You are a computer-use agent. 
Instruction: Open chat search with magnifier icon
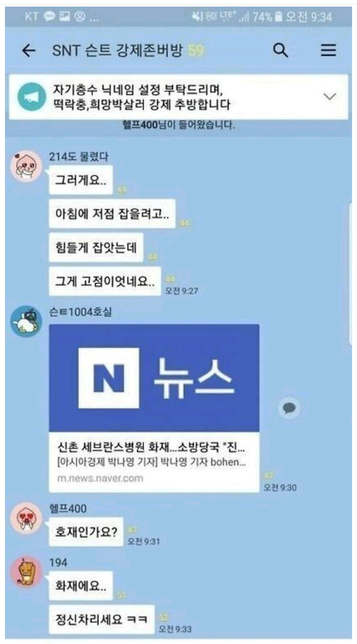point(280,50)
